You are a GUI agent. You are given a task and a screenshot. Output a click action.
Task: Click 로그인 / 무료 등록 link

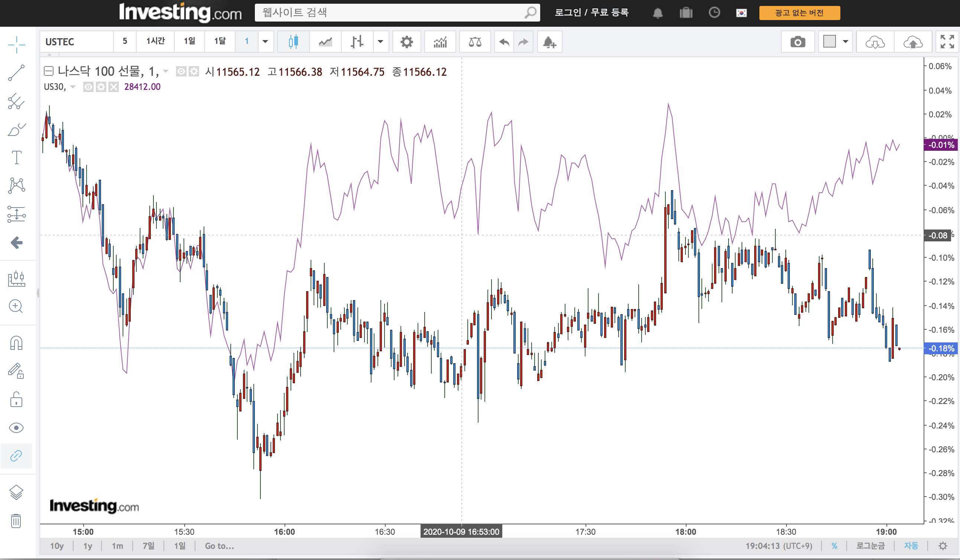(591, 13)
